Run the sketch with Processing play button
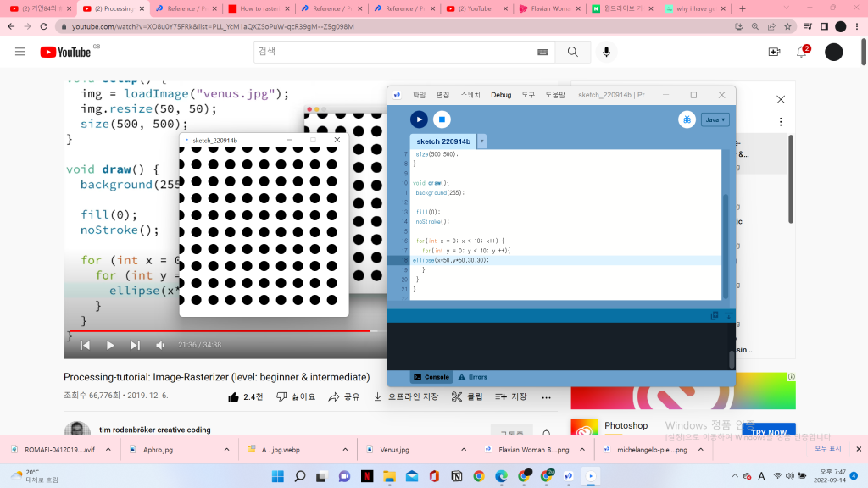The image size is (868, 488). (419, 119)
